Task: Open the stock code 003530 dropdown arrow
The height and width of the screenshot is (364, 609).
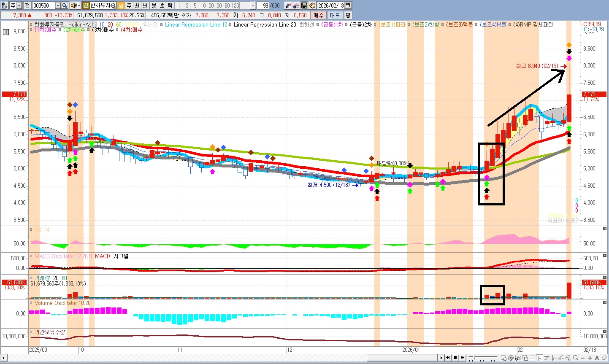Action: (58, 5)
